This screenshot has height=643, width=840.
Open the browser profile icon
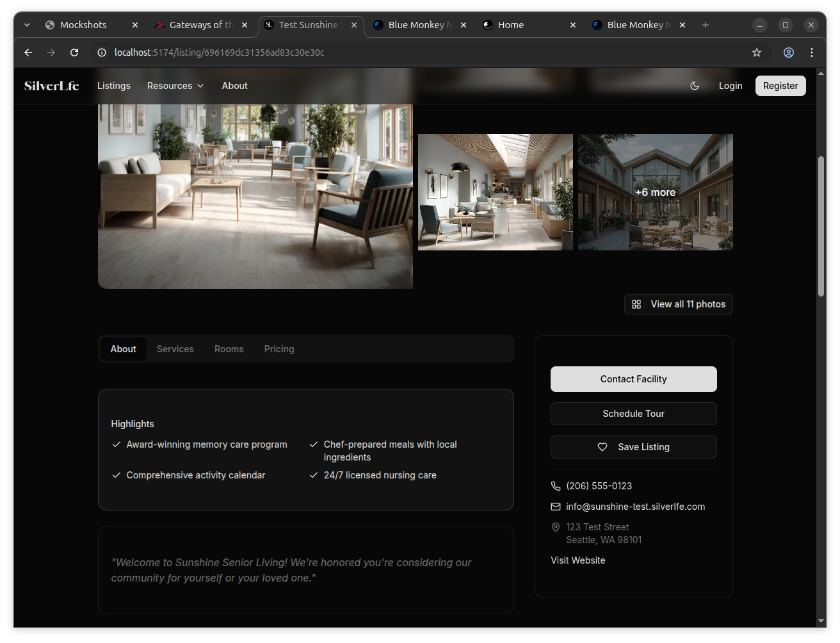point(789,53)
